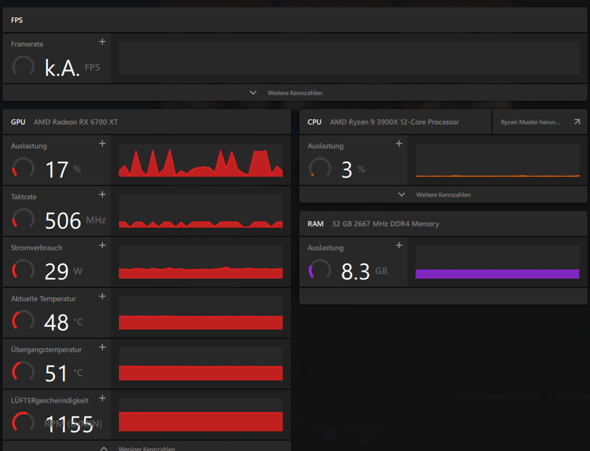This screenshot has width=590, height=451.
Task: Click the CPU Auslastung orange line graph
Action: [x=497, y=160]
